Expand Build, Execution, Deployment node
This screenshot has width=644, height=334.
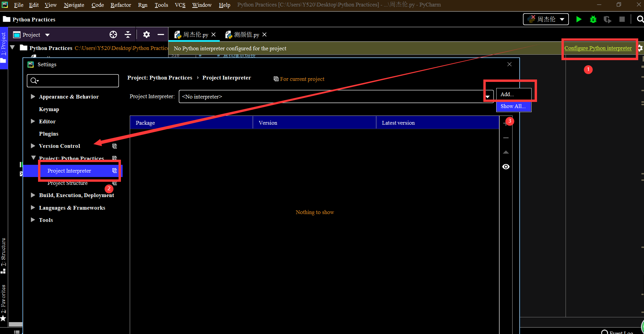coord(33,195)
